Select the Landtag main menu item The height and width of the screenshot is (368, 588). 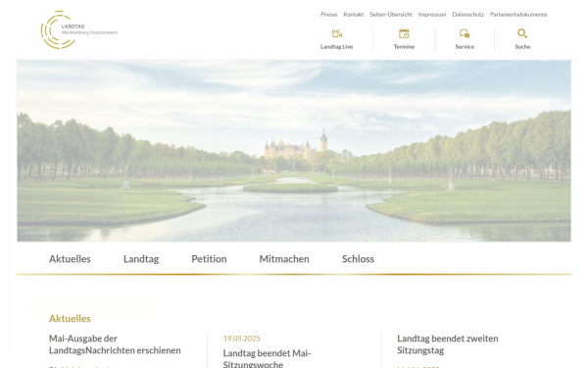coord(141,259)
